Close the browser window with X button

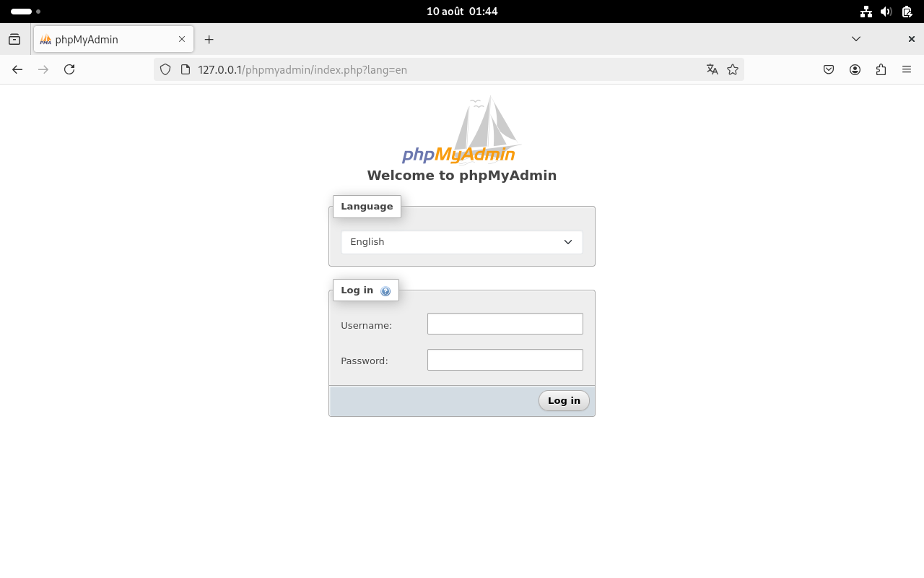click(x=912, y=39)
